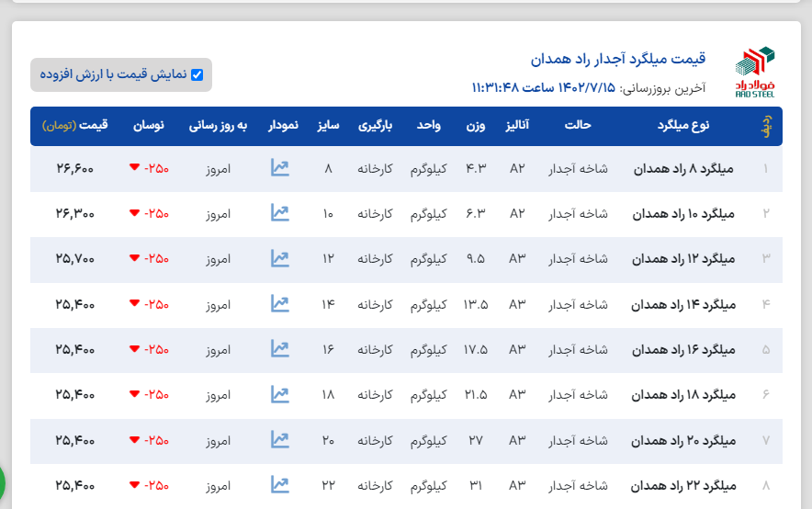Click the green floating button at left edge
Image resolution: width=812 pixels, height=509 pixels.
pos(2,481)
